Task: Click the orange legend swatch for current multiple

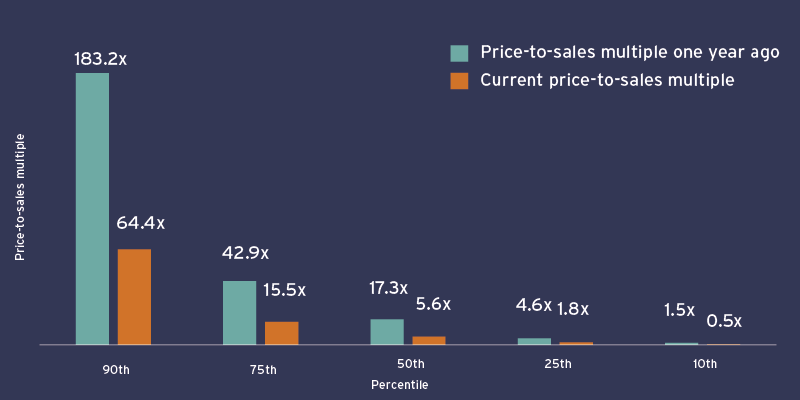Action: [459, 81]
